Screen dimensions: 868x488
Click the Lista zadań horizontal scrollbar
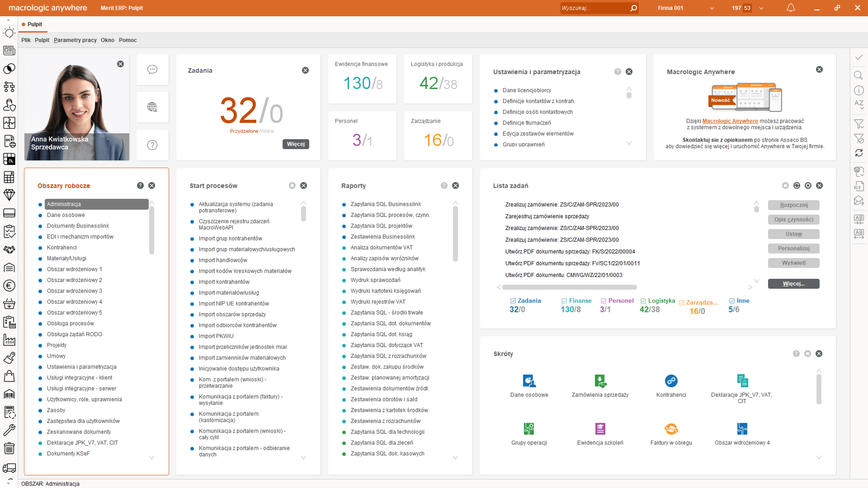[569, 287]
